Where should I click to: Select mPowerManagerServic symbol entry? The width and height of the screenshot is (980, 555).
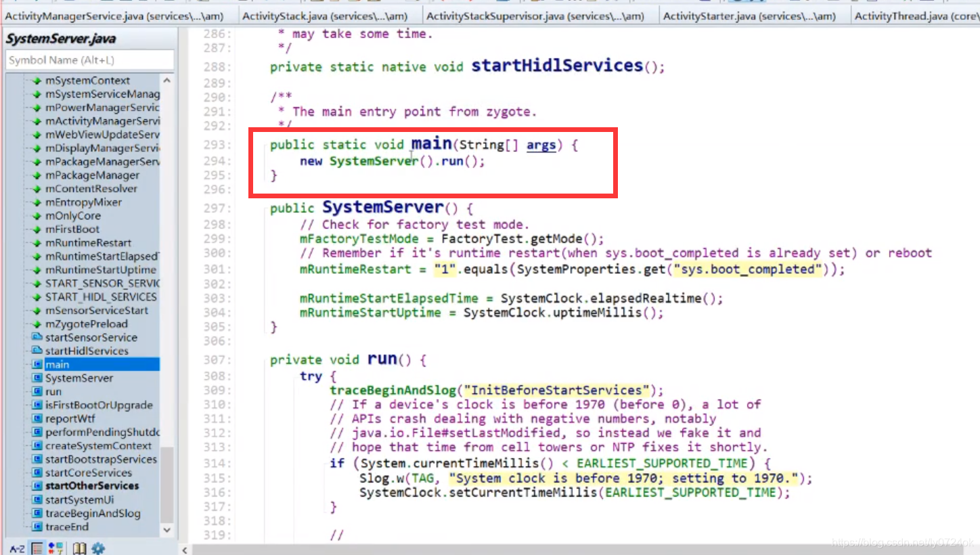[x=102, y=108]
